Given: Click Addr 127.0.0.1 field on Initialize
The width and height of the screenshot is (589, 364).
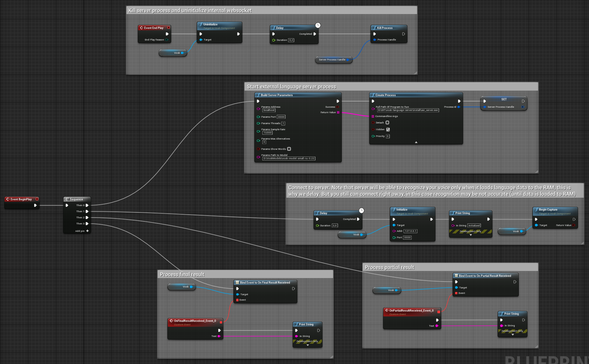Looking at the screenshot, I should point(410,231).
